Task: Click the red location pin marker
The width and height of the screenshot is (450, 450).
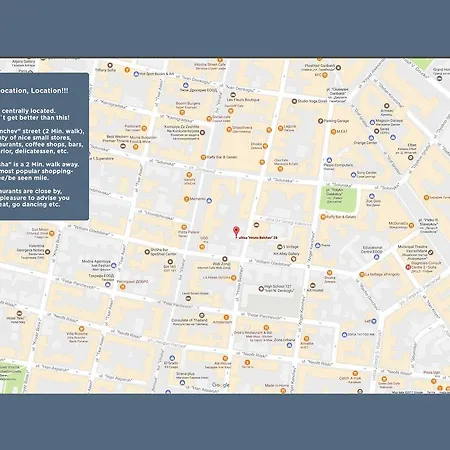Action: [236, 231]
